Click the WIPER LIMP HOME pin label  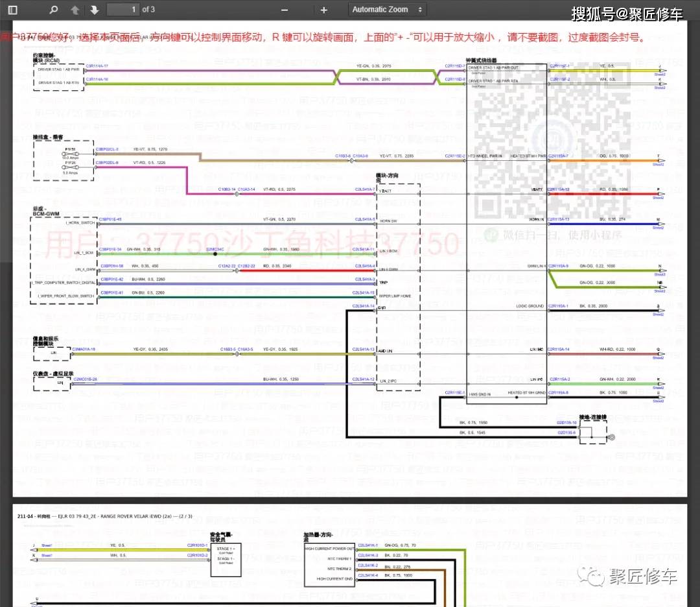tap(395, 296)
